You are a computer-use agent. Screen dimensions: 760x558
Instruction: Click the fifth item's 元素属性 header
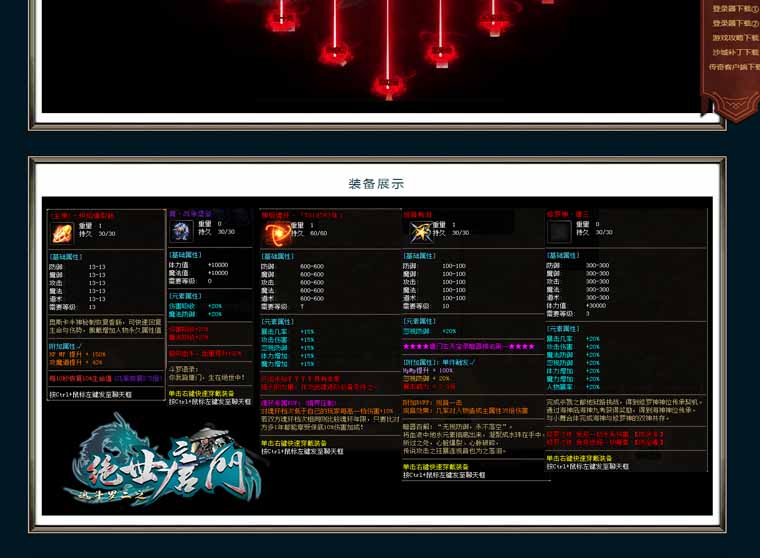pos(564,329)
